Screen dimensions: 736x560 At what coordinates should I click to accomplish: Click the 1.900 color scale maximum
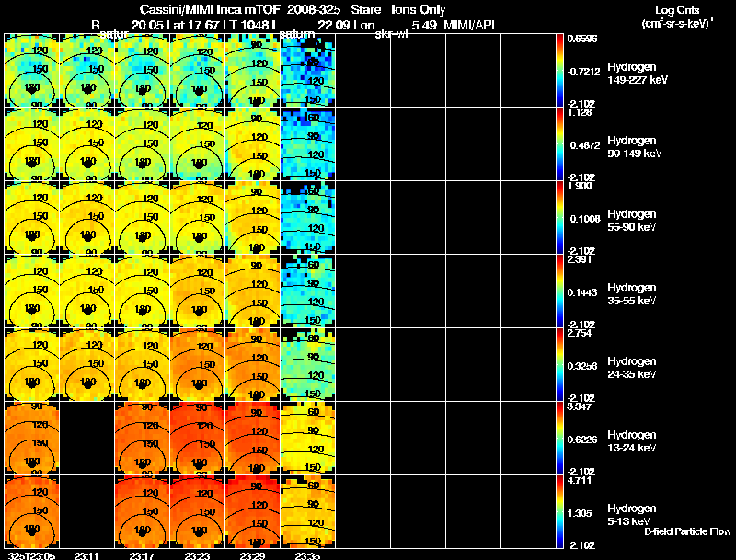[x=580, y=186]
